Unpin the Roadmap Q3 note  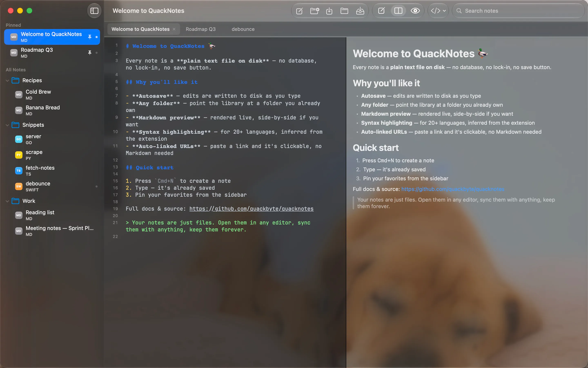[x=90, y=53]
